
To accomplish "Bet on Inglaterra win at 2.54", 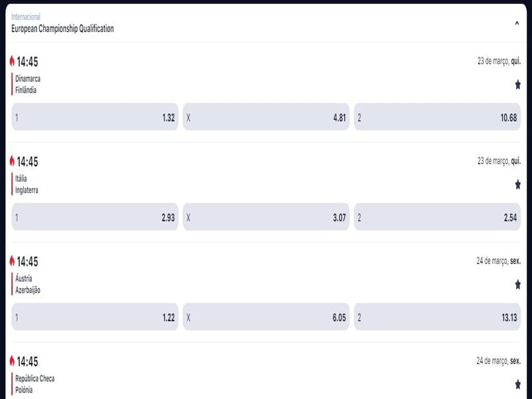I will 437,217.
